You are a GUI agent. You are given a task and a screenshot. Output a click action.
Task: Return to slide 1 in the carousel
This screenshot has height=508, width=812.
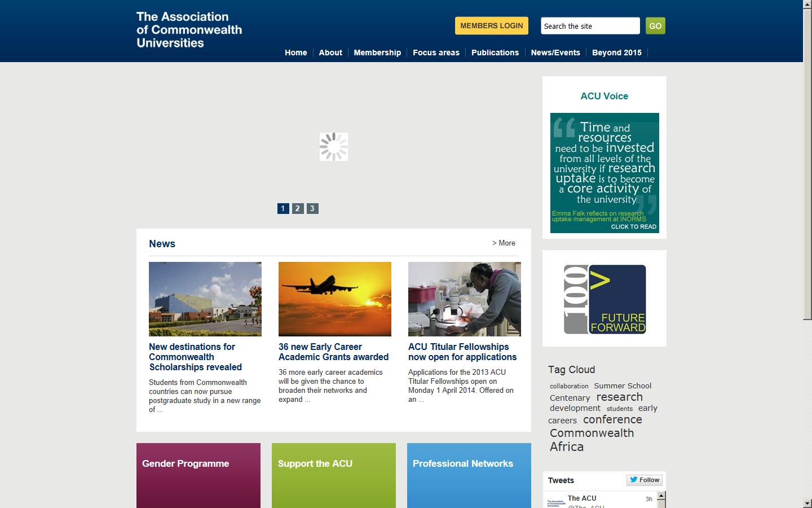coord(283,208)
